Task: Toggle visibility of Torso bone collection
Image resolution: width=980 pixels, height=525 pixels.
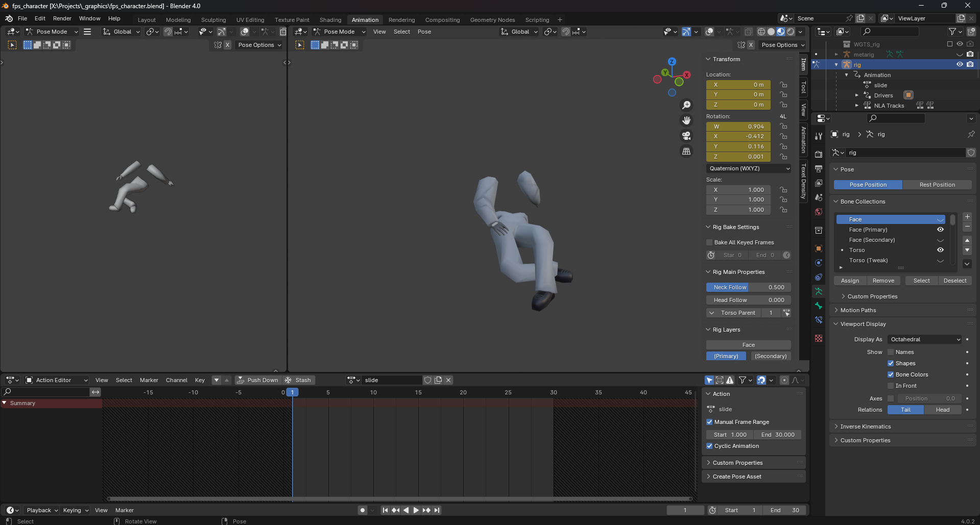Action: tap(940, 250)
